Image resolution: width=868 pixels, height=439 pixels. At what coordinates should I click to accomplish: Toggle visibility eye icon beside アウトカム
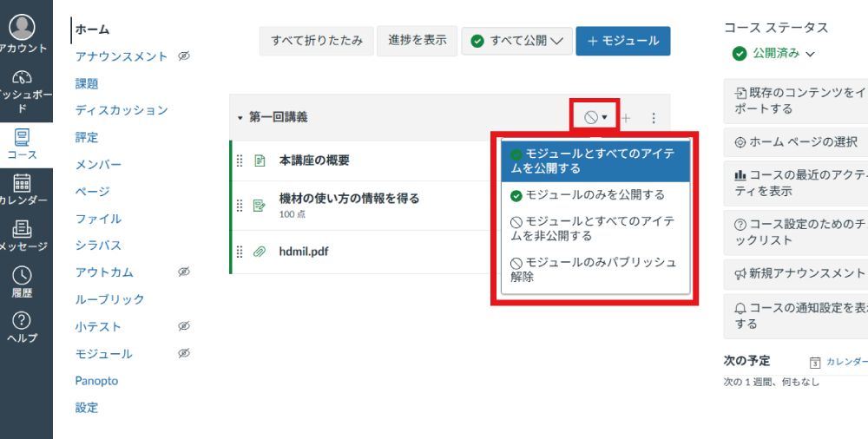click(184, 272)
